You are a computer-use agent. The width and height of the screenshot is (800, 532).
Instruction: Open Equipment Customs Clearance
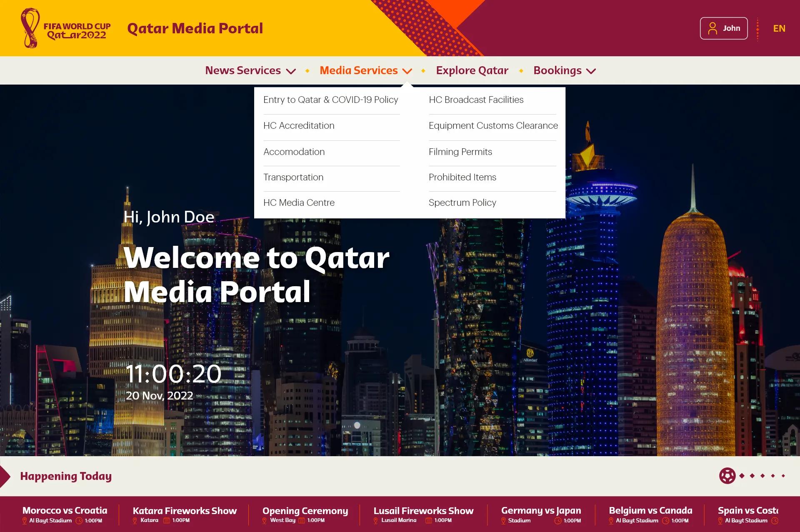[x=493, y=126]
